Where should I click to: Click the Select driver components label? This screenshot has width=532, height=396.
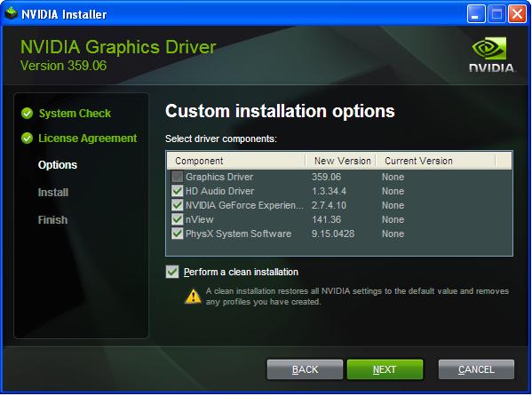[x=221, y=139]
